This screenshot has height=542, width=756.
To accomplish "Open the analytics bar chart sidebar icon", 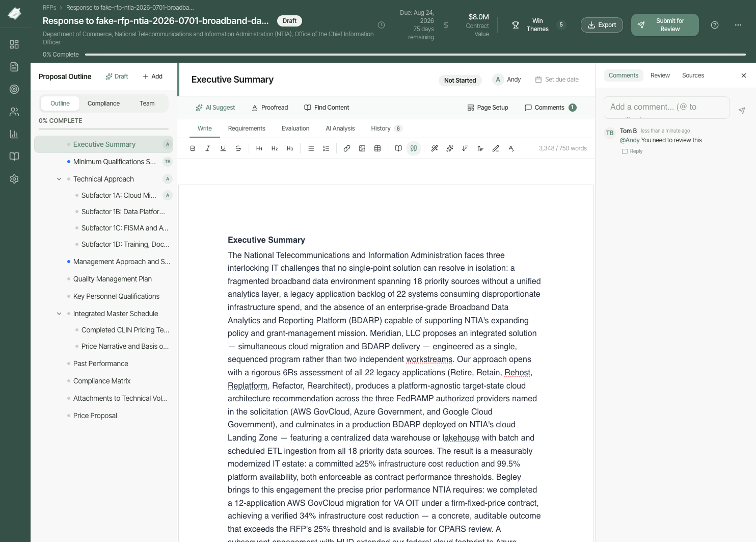I will (14, 134).
